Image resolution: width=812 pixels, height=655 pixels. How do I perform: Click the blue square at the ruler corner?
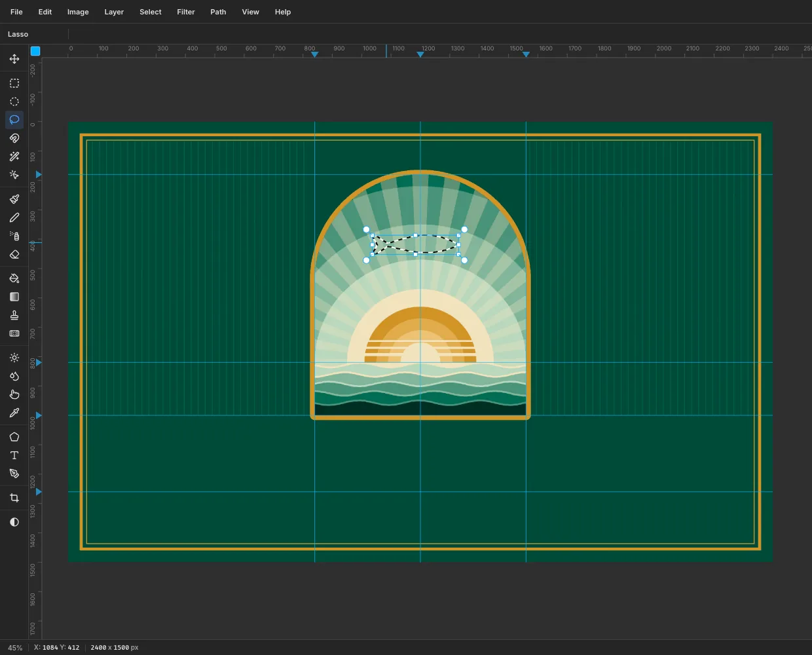35,51
